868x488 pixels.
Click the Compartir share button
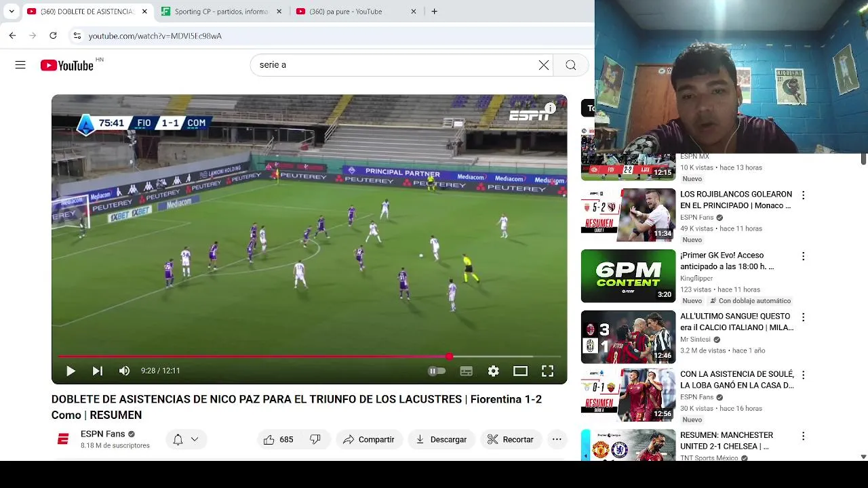pyautogui.click(x=369, y=439)
